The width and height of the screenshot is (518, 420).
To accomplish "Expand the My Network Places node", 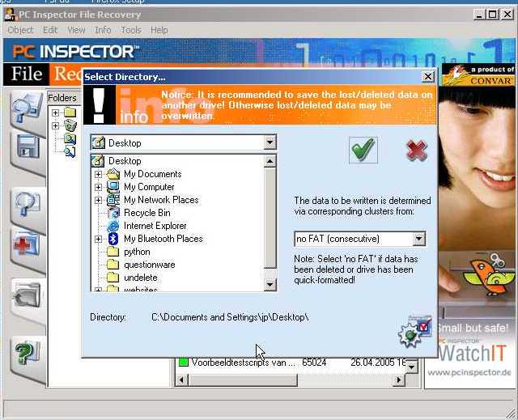I will coord(98,200).
